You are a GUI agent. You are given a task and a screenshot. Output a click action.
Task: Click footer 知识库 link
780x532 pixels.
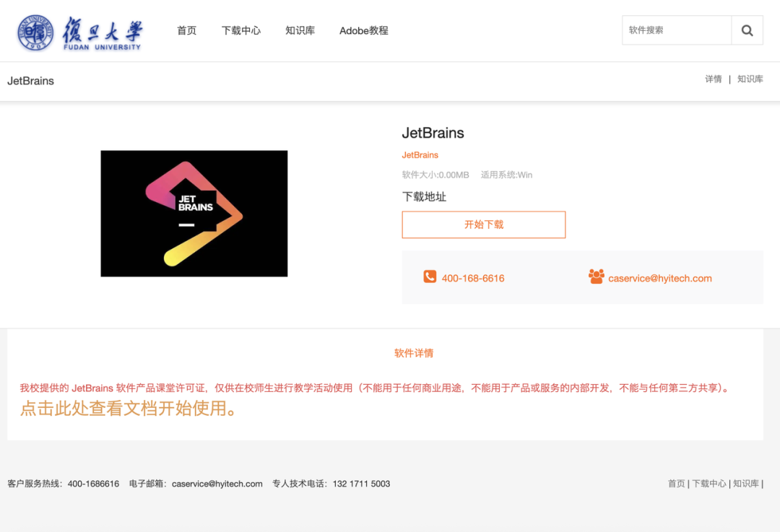745,484
